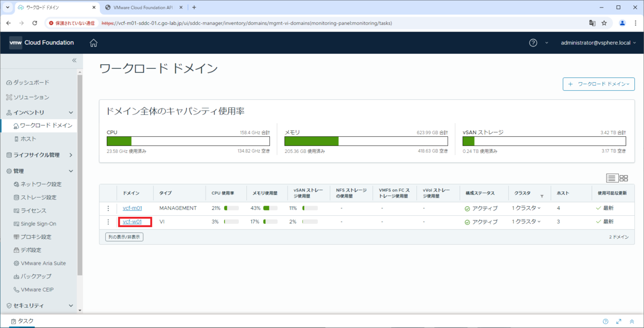Go back in browser history
Image resolution: width=644 pixels, height=328 pixels.
tap(8, 23)
